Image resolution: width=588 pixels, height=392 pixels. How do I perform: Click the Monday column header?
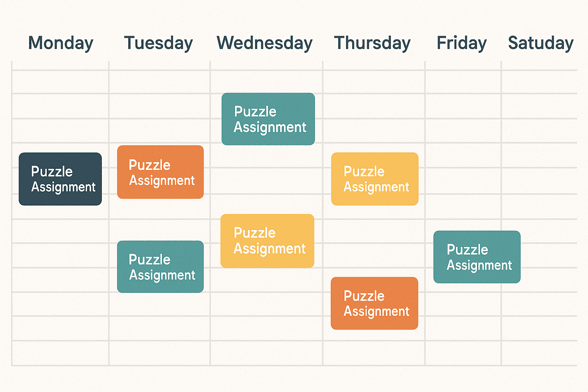coord(61,43)
